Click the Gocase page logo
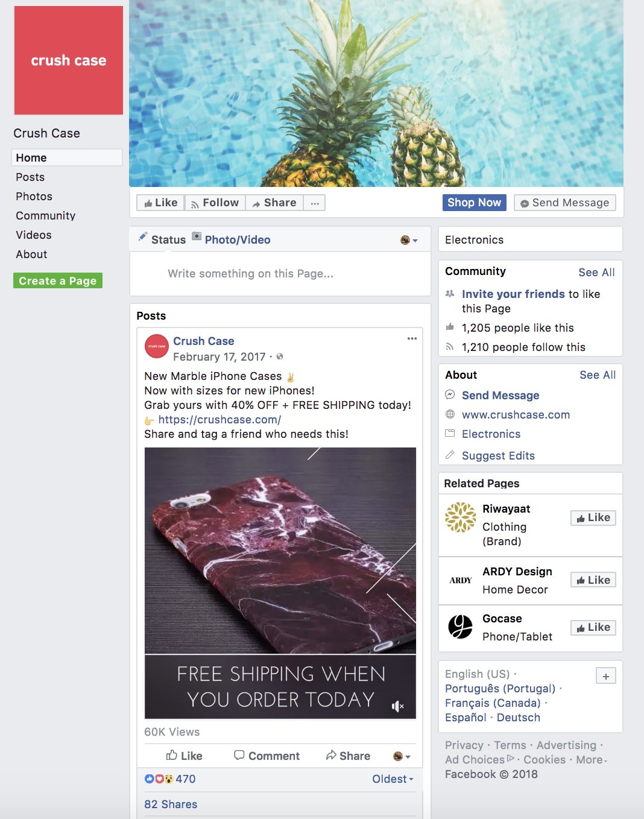Screen dimensions: 644x819 (461, 627)
